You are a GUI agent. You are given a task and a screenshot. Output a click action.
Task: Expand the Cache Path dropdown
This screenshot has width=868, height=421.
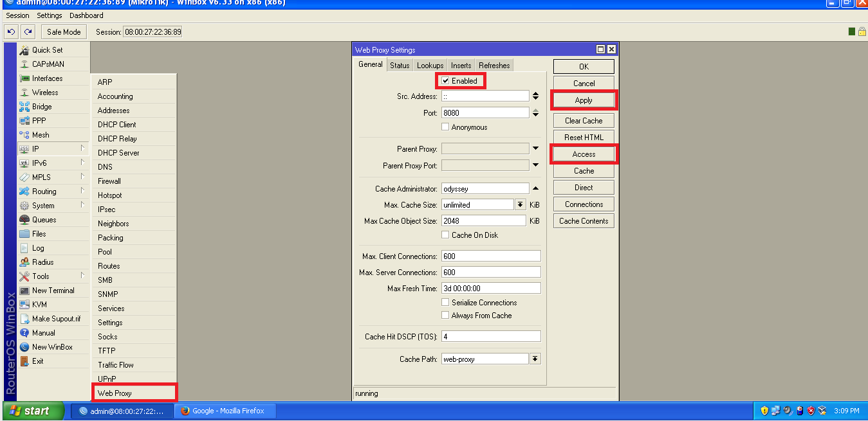[x=535, y=359]
